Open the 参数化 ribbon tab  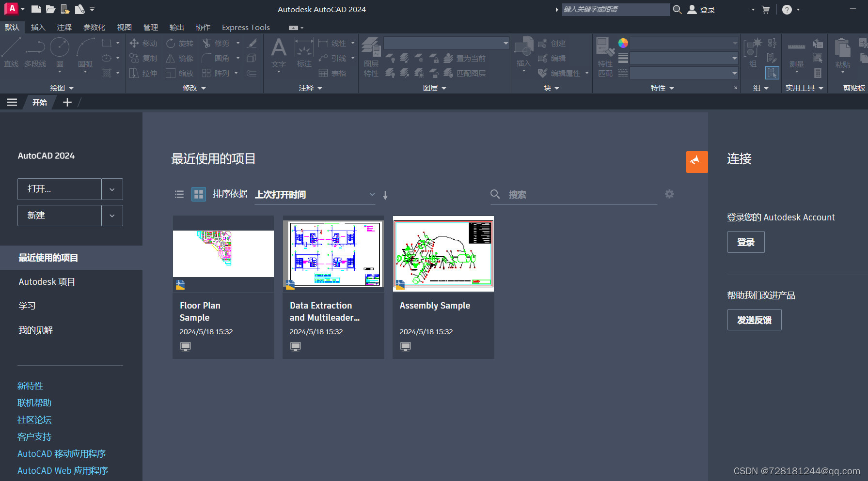tap(94, 28)
